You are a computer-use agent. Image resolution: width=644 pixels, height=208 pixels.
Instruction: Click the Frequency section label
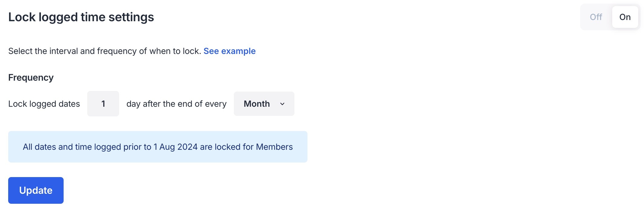pyautogui.click(x=31, y=78)
